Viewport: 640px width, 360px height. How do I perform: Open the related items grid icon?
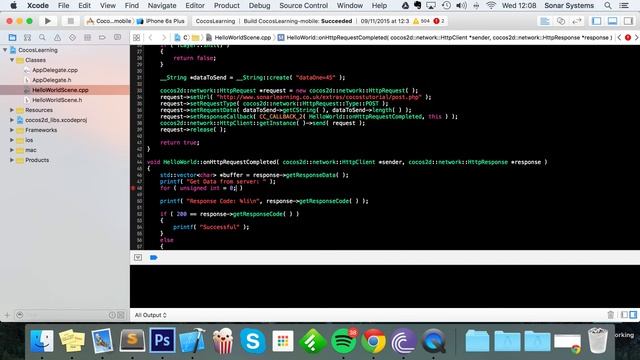click(x=136, y=38)
